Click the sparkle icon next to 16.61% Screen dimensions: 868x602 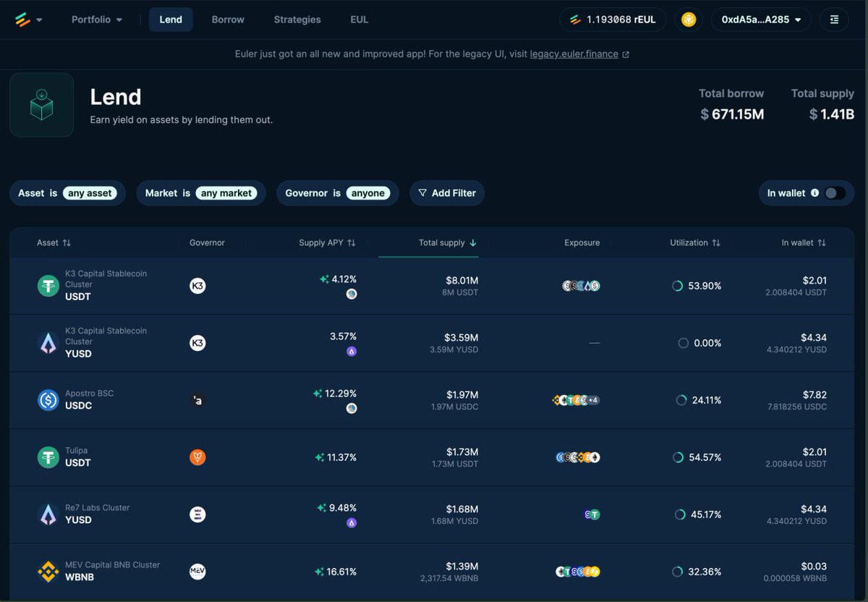[319, 572]
